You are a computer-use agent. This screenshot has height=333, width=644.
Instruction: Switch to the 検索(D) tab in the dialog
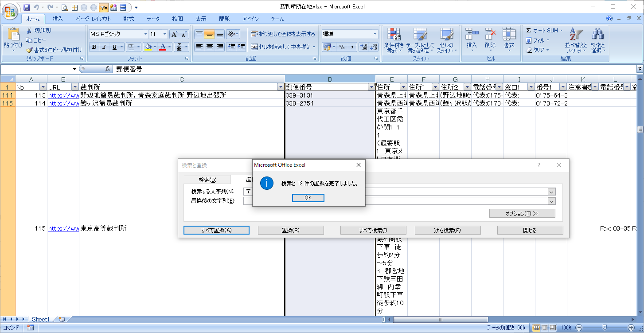tap(207, 180)
